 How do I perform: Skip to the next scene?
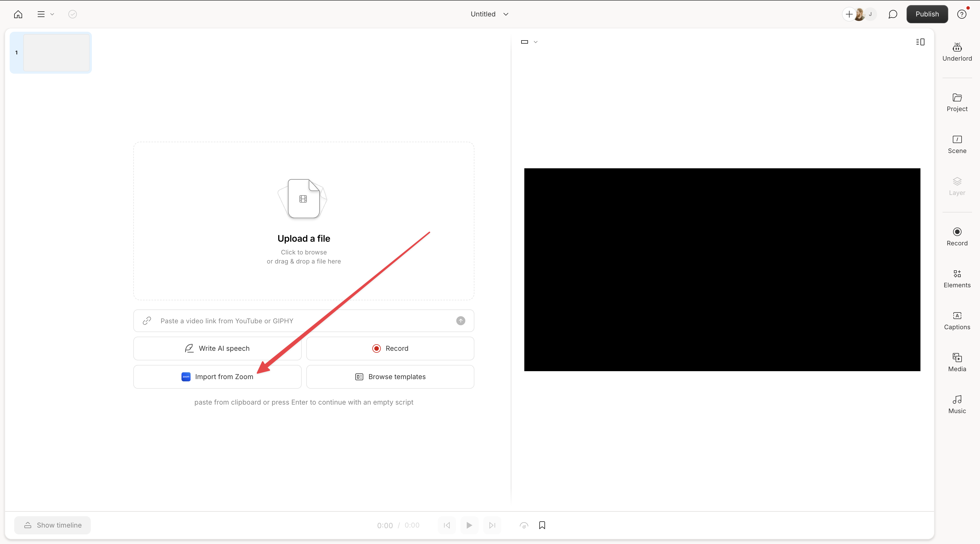[492, 525]
